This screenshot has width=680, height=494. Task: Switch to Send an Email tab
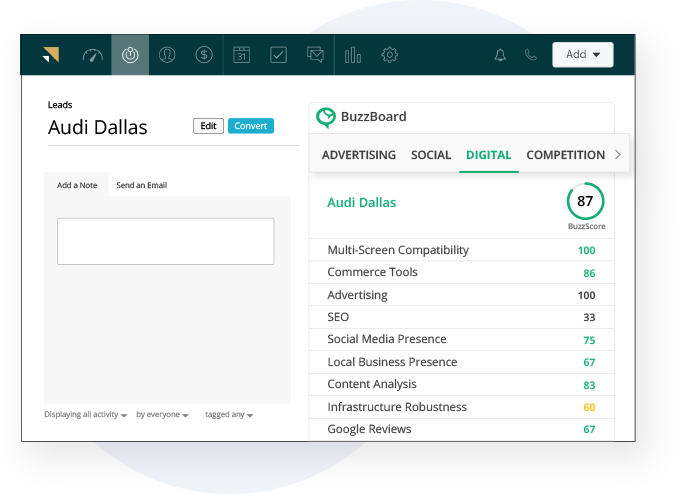point(141,185)
